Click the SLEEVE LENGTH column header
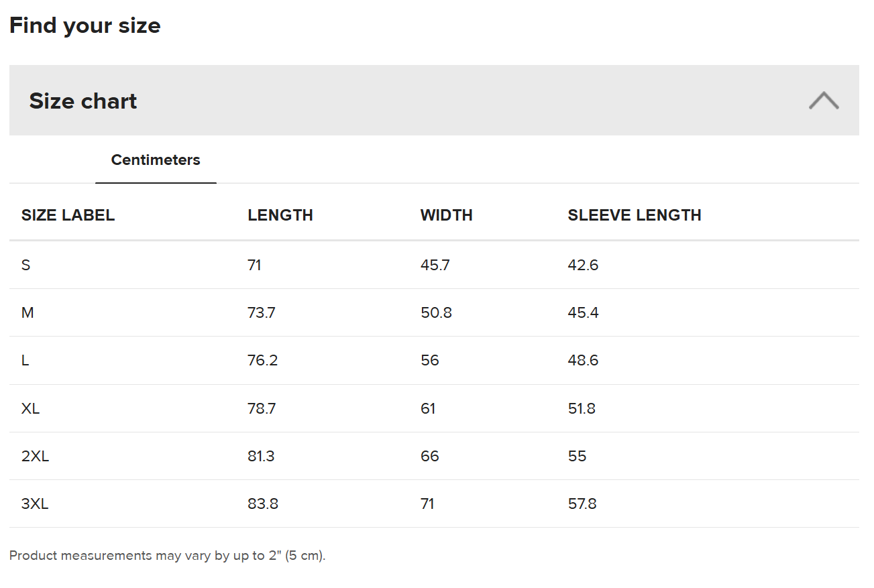874x588 pixels. coord(634,215)
